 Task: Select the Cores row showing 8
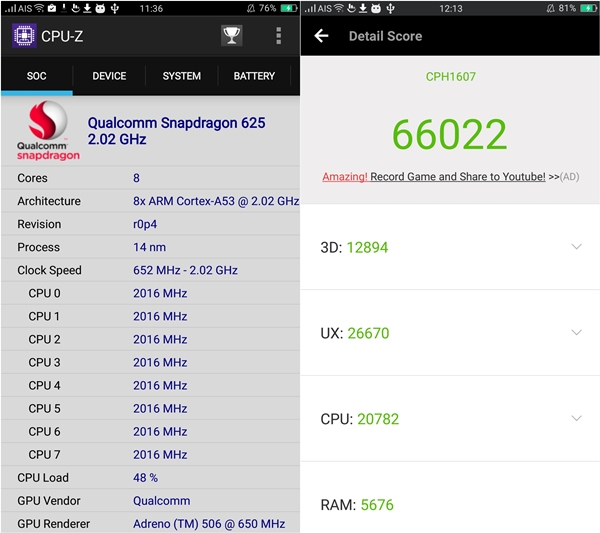click(150, 178)
